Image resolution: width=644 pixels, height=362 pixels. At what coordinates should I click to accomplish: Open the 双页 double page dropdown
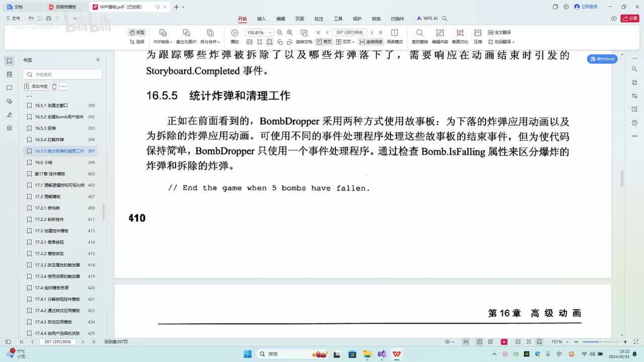345,42
